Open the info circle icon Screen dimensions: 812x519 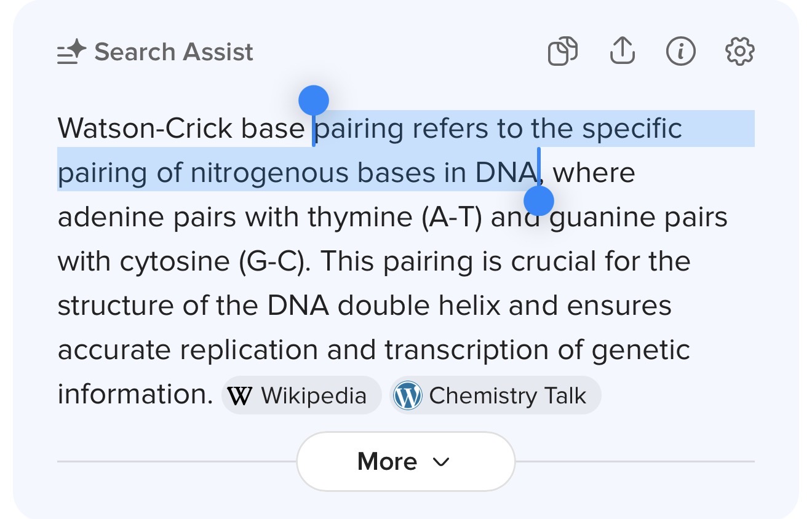tap(681, 52)
